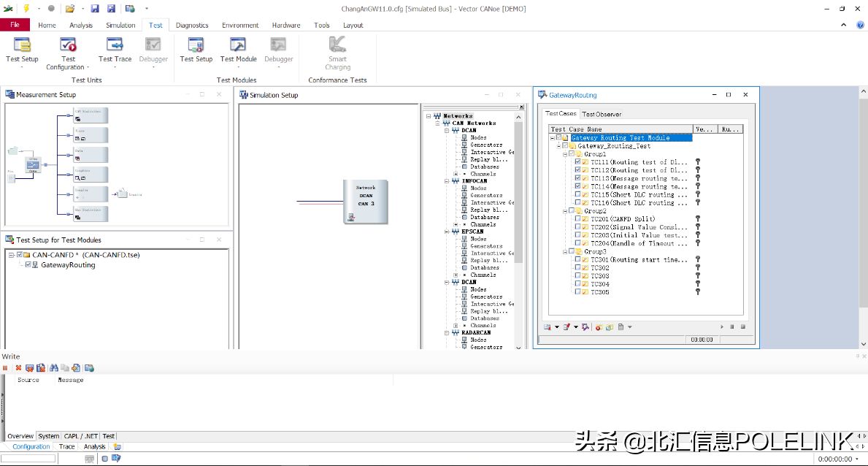Open the Simulation ribbon tab
868x466 pixels.
pyautogui.click(x=120, y=25)
